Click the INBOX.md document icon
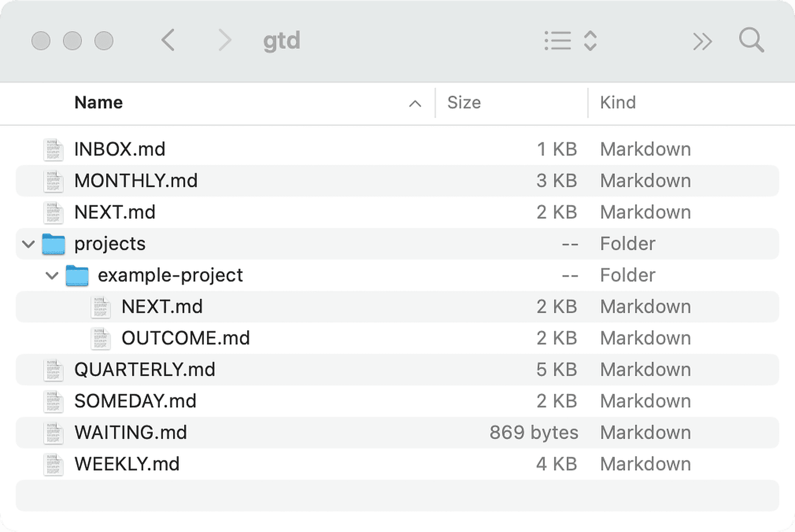The width and height of the screenshot is (795, 532). 53,149
